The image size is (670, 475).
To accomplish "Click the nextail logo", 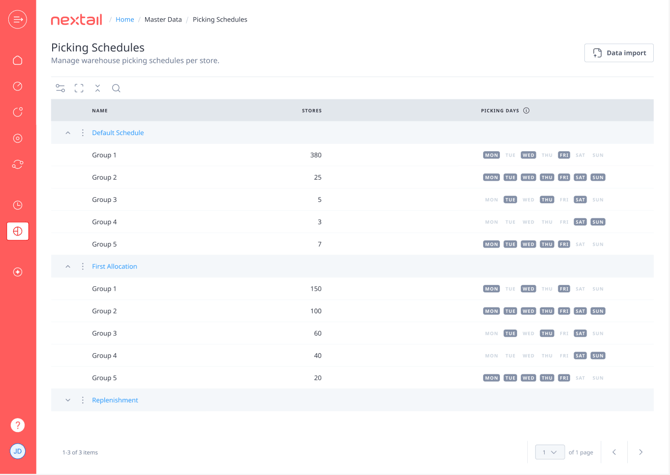I will coord(76,20).
